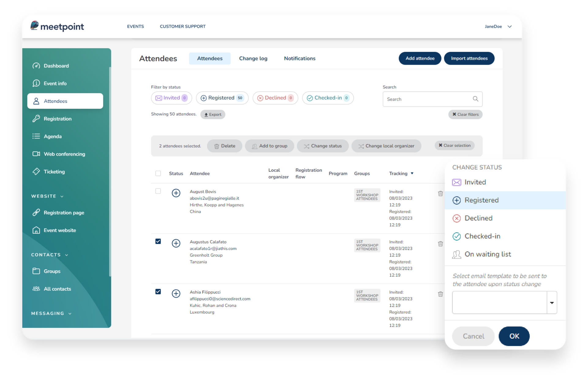Select Declined in Change Status list
This screenshot has width=588, height=383.
478,218
